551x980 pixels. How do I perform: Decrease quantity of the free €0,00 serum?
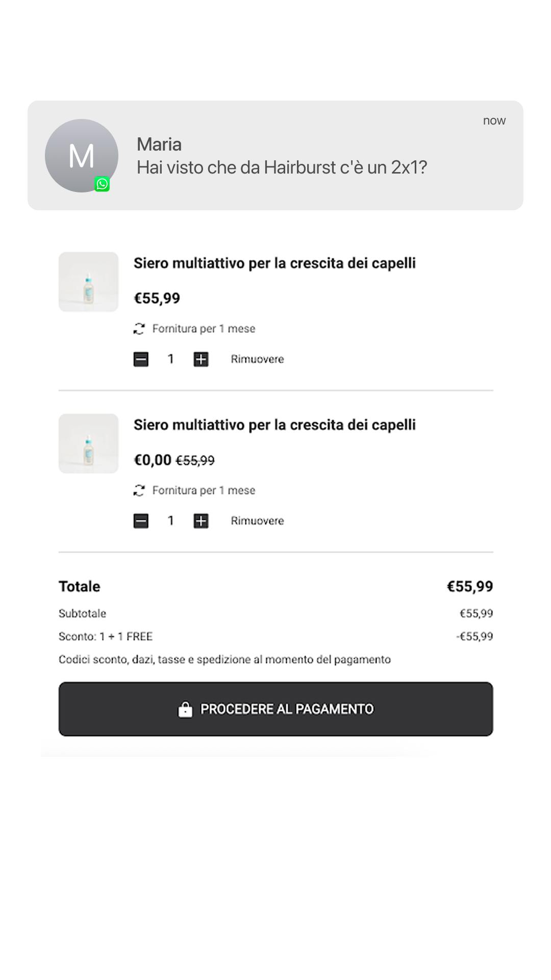[x=141, y=521]
